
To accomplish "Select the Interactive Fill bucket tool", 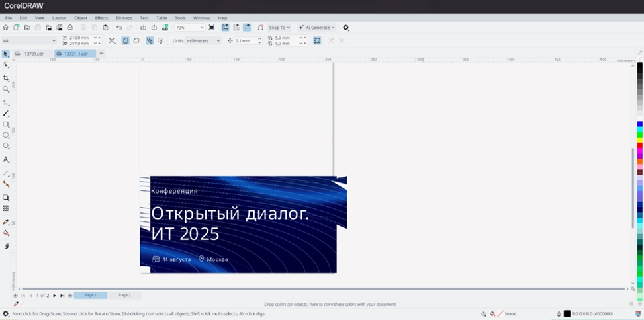I will coord(6,233).
